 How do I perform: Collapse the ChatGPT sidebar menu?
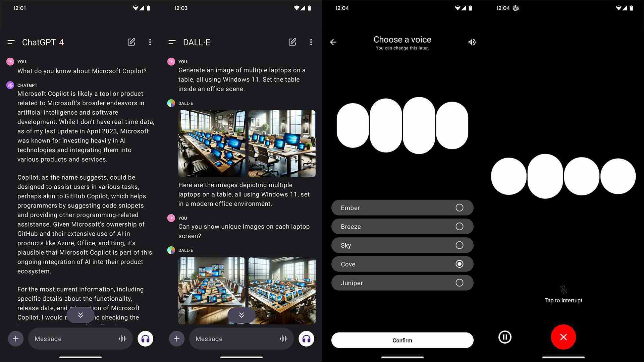11,42
